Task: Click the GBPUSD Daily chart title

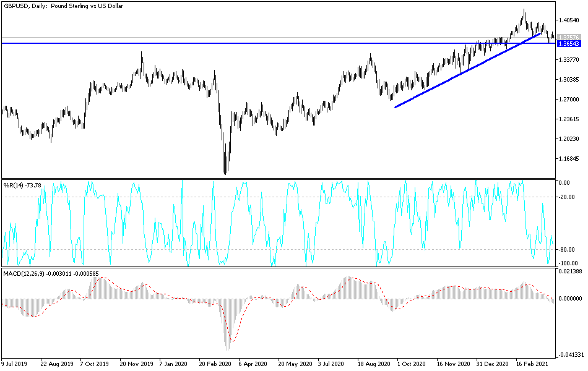Action: point(62,7)
